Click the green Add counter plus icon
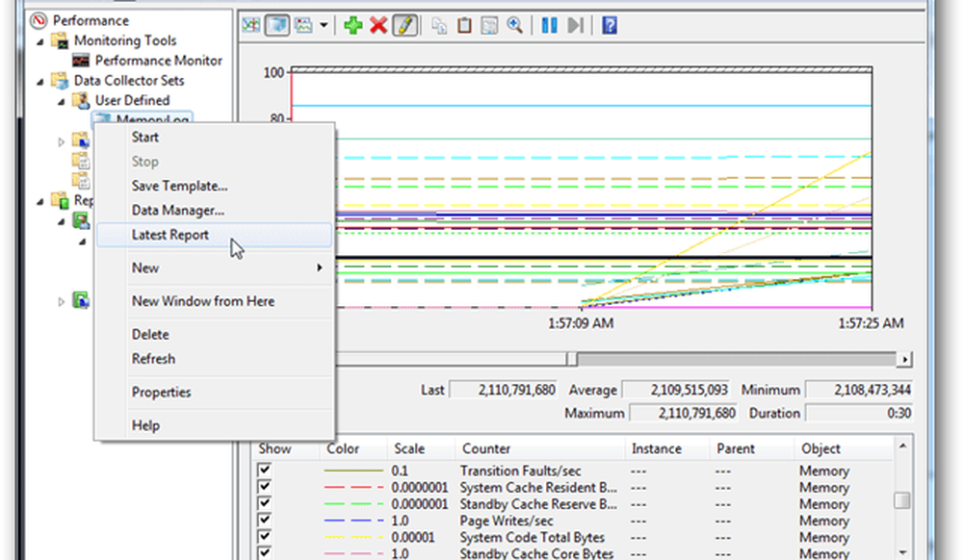The width and height of the screenshot is (963, 560). pos(352,25)
